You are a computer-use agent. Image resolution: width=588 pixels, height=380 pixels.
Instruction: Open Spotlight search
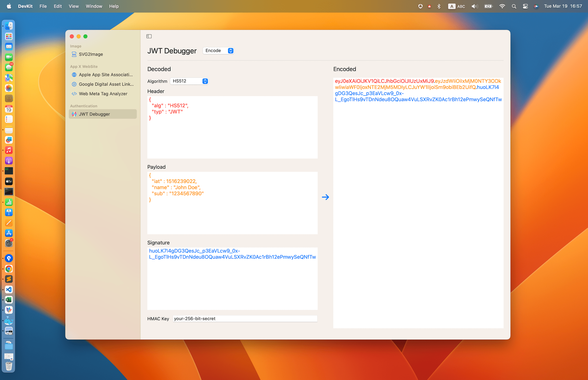point(514,6)
